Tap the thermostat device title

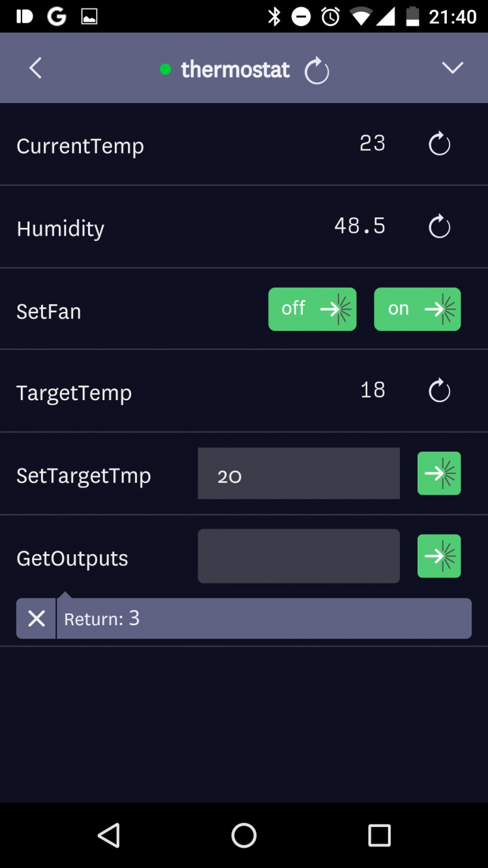235,69
